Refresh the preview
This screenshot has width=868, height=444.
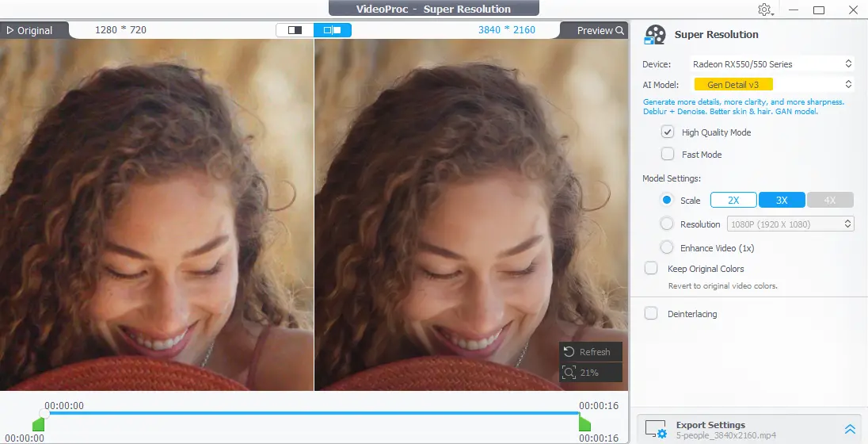(591, 351)
